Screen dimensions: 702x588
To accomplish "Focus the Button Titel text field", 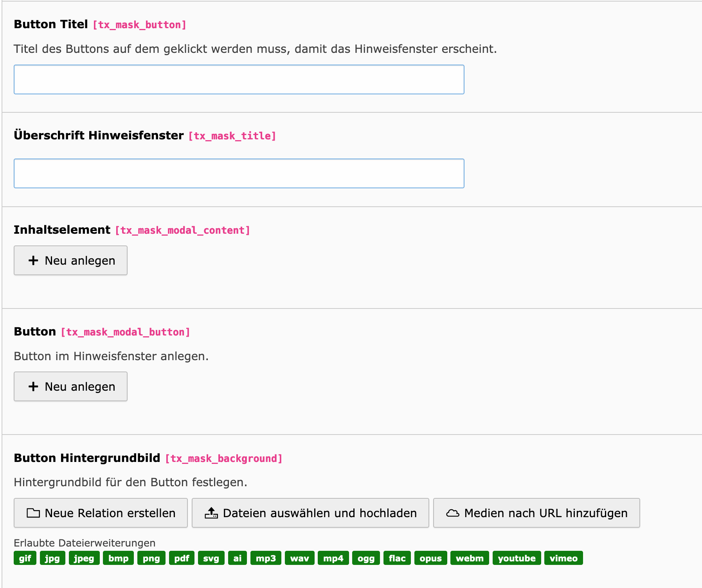I will (239, 79).
